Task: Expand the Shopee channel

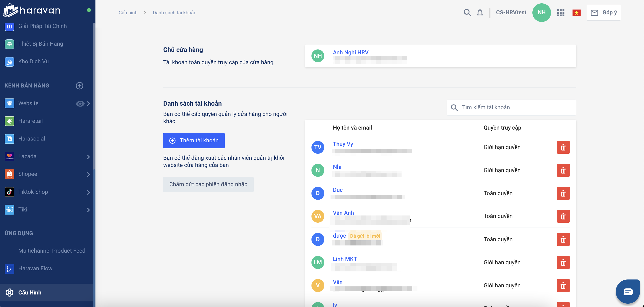Action: [x=88, y=175]
